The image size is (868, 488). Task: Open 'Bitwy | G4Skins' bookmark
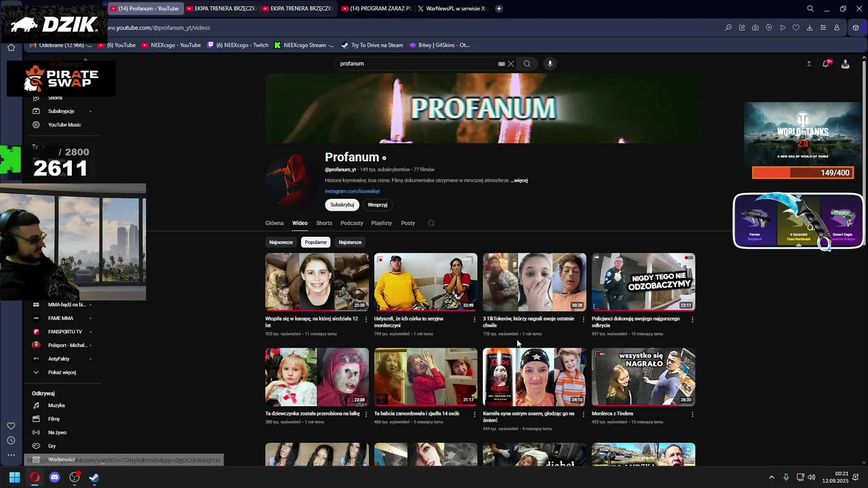tap(439, 45)
